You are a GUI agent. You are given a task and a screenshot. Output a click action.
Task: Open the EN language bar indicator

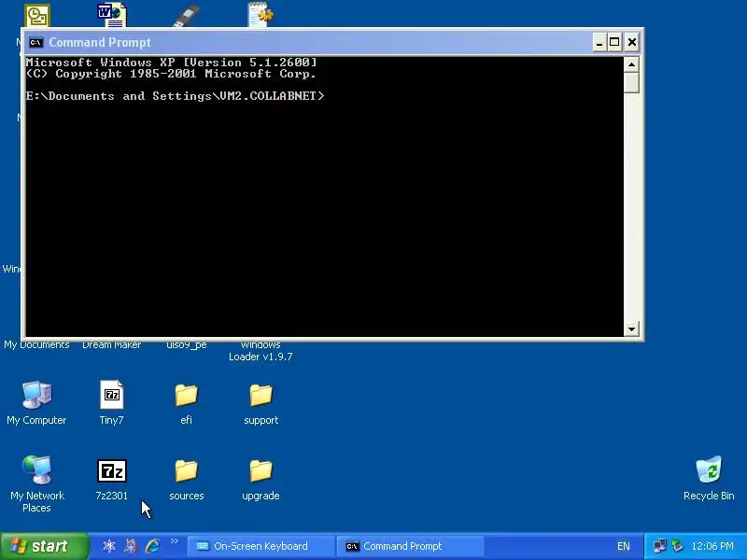pyautogui.click(x=623, y=546)
